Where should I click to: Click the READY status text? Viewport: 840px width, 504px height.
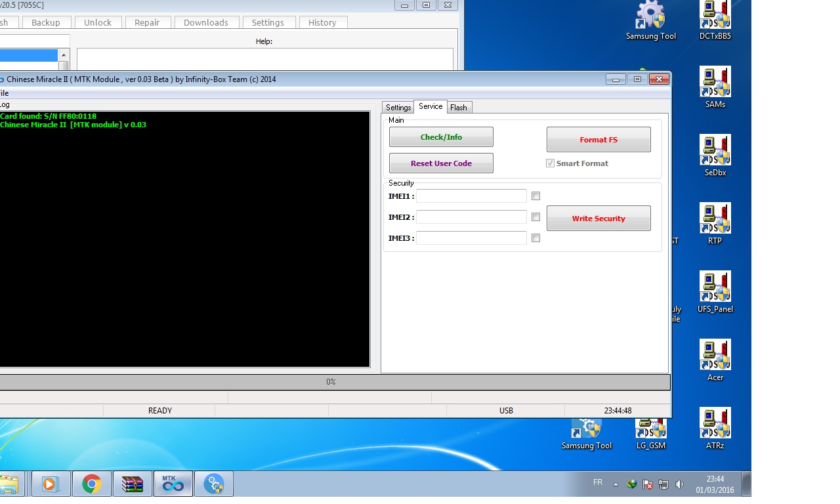(x=160, y=411)
